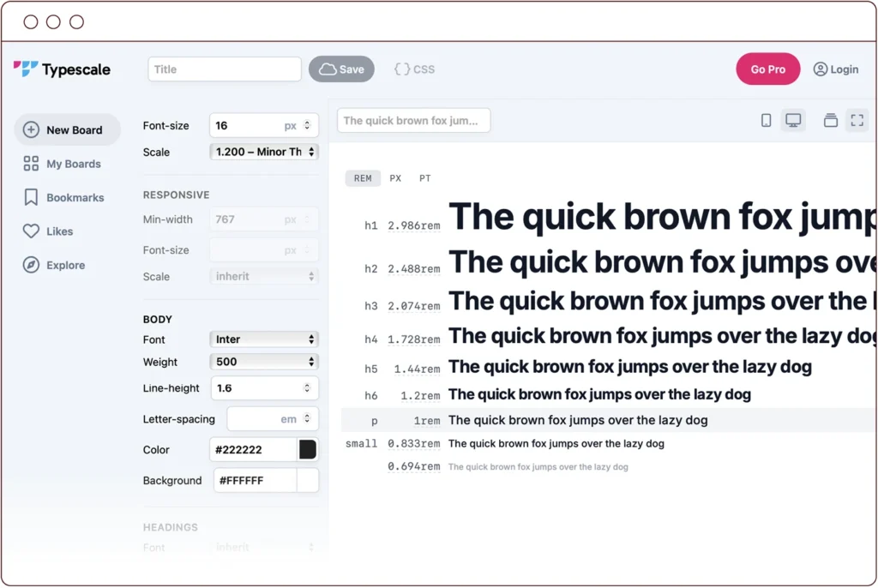Open Bookmarks in sidebar

click(75, 197)
